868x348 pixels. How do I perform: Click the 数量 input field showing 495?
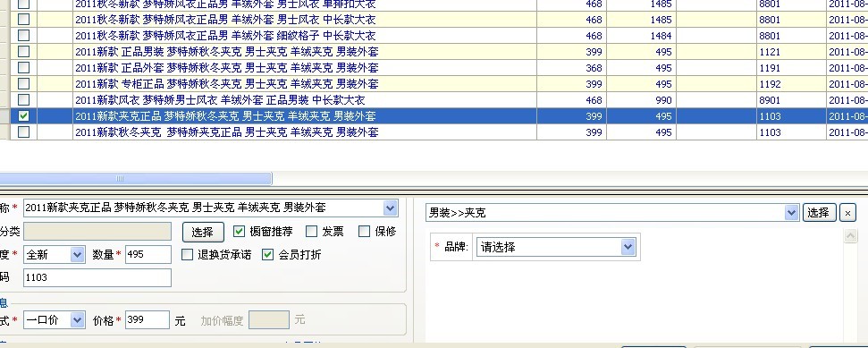pos(148,255)
